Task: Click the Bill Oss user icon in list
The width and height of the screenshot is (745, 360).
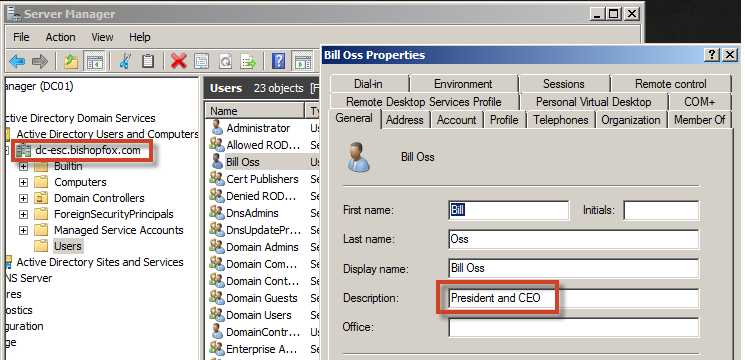Action: pyautogui.click(x=217, y=162)
